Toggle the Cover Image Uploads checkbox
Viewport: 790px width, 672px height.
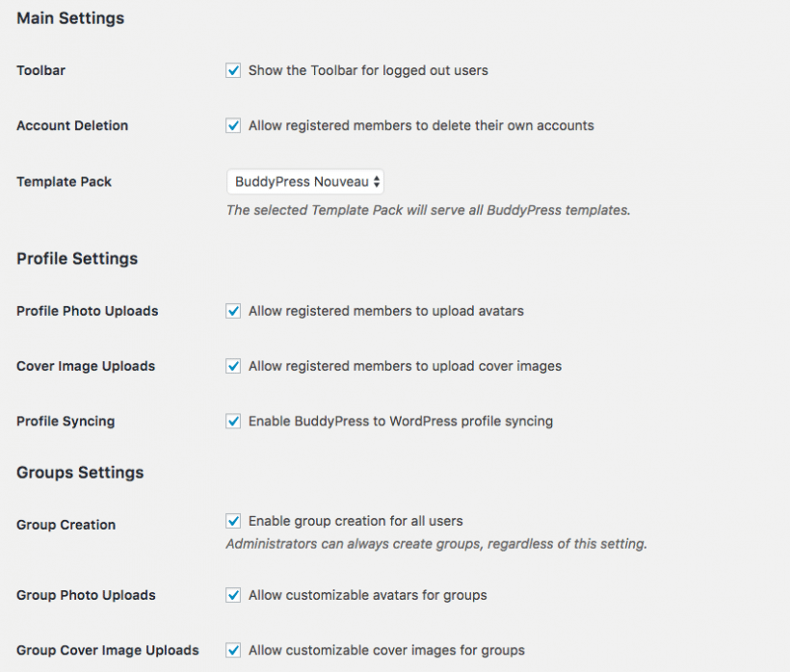tap(233, 366)
